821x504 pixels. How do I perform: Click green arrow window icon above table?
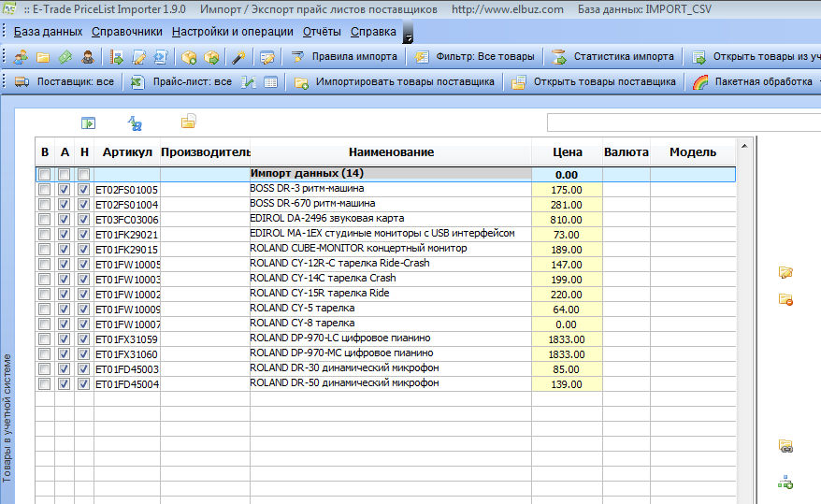89,123
